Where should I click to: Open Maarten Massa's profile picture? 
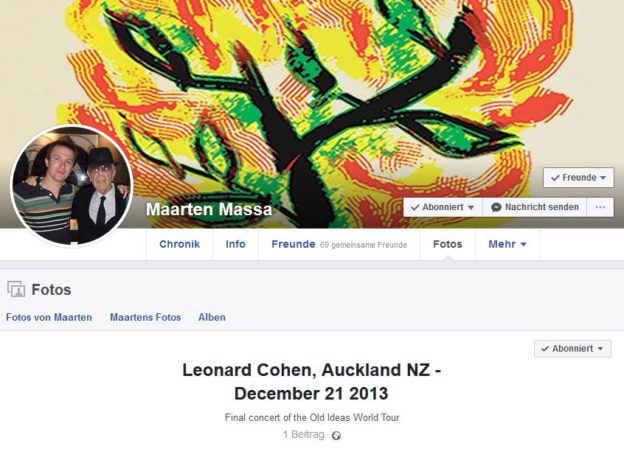72,185
